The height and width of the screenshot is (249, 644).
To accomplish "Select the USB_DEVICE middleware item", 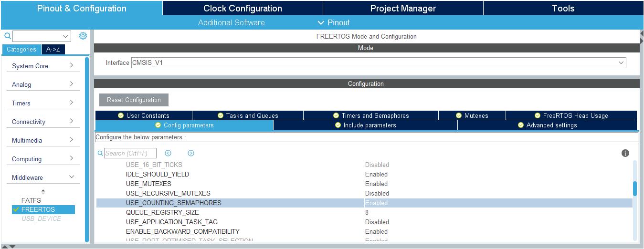I will [41, 218].
